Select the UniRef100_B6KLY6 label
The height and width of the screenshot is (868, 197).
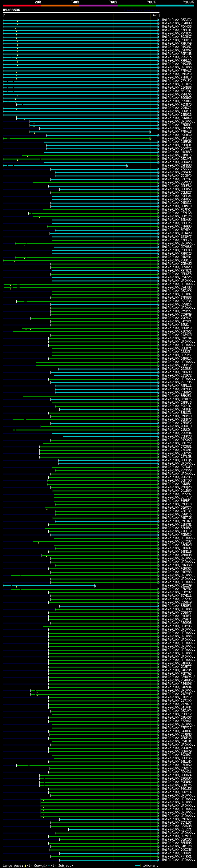(177, 785)
